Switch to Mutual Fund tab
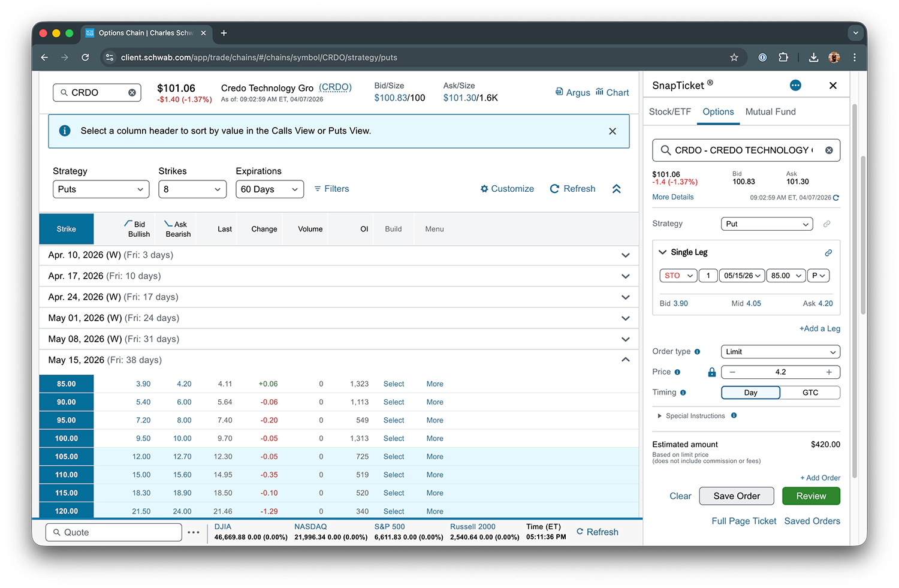 point(770,112)
